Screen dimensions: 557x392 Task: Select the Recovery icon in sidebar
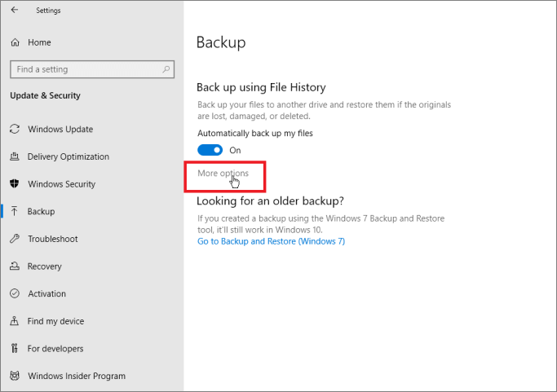tap(15, 266)
